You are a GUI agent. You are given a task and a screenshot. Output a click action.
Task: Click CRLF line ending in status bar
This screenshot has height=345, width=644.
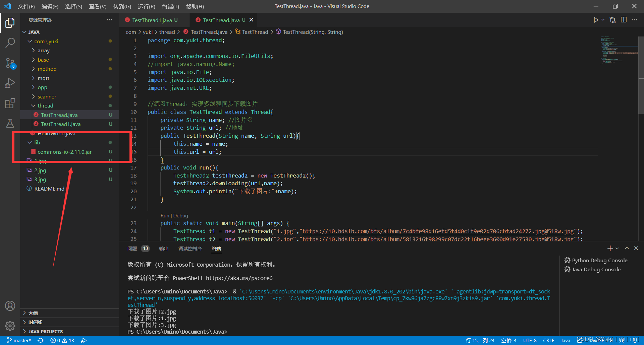[x=548, y=340]
